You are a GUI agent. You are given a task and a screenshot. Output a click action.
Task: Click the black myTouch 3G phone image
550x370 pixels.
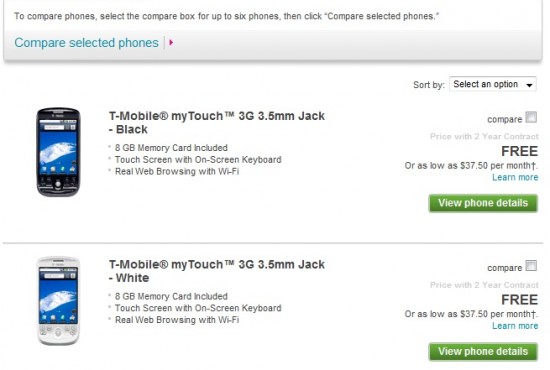point(58,152)
